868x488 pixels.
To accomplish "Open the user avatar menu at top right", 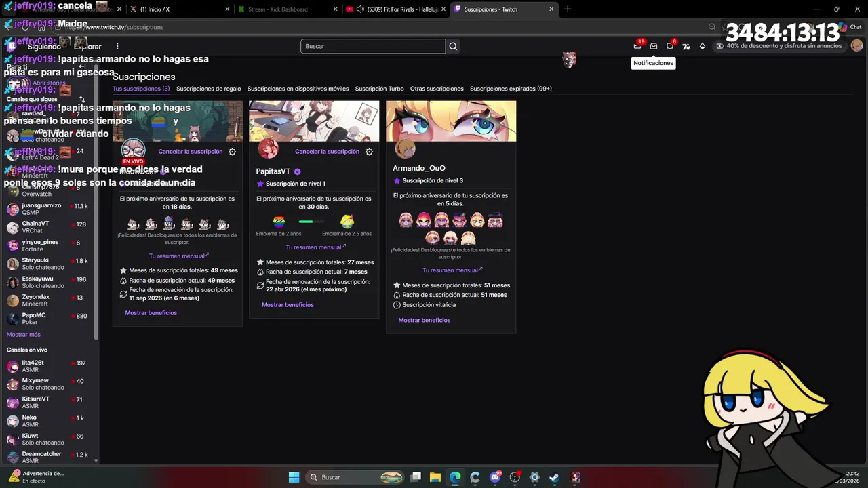I will [856, 46].
